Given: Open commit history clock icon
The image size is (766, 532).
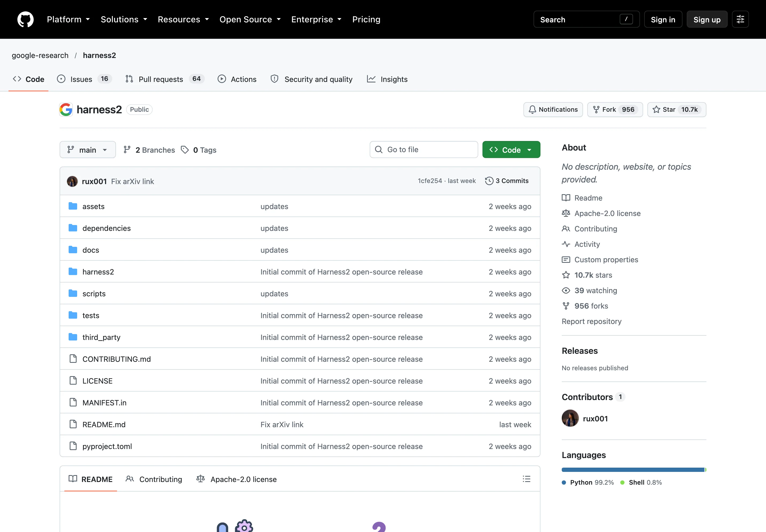Looking at the screenshot, I should pyautogui.click(x=489, y=181).
